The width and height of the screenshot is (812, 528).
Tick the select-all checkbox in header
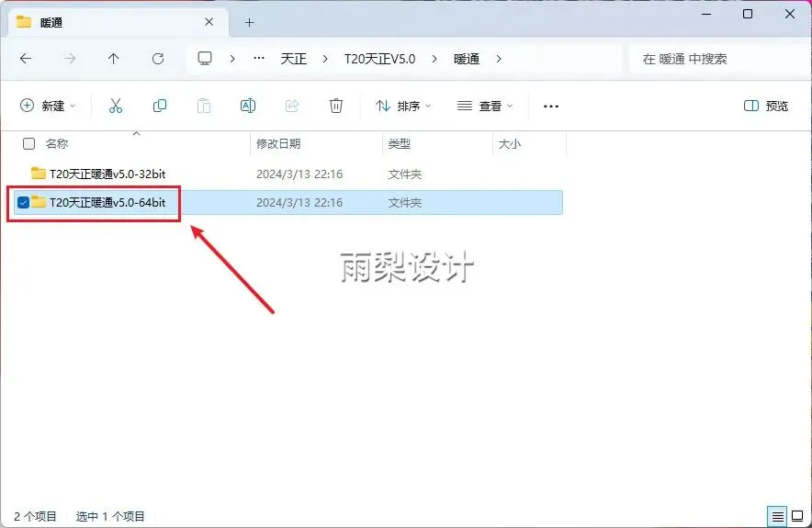29,143
